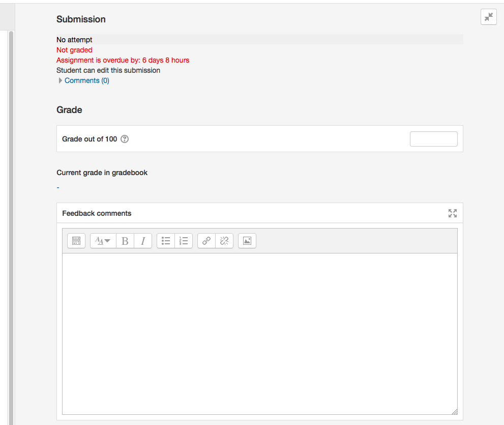
Task: Insert an image into the feedback
Action: coord(247,241)
